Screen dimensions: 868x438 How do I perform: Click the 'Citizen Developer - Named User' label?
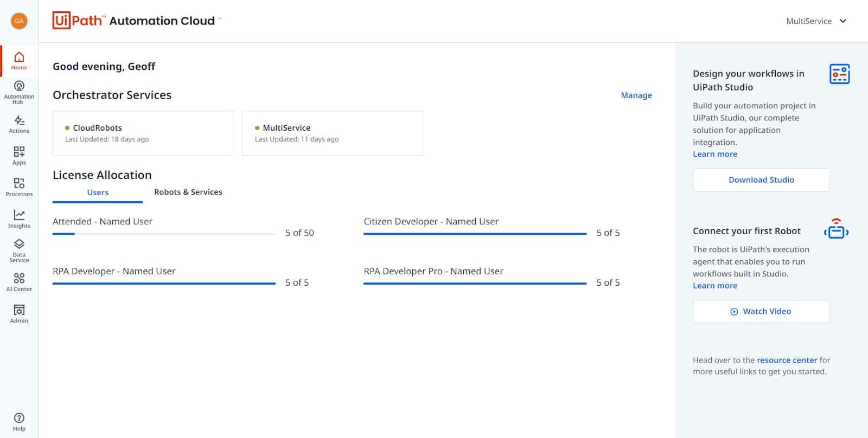[431, 222]
